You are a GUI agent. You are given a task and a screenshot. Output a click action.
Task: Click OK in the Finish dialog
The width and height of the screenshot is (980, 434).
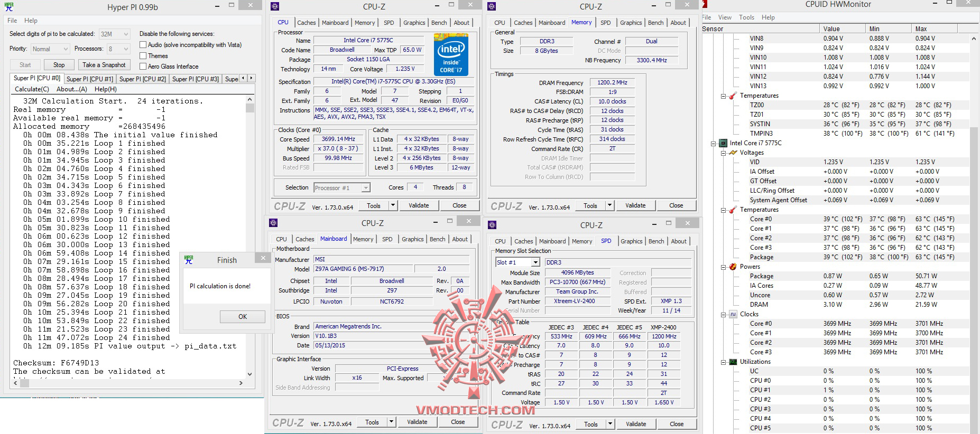[x=243, y=316]
